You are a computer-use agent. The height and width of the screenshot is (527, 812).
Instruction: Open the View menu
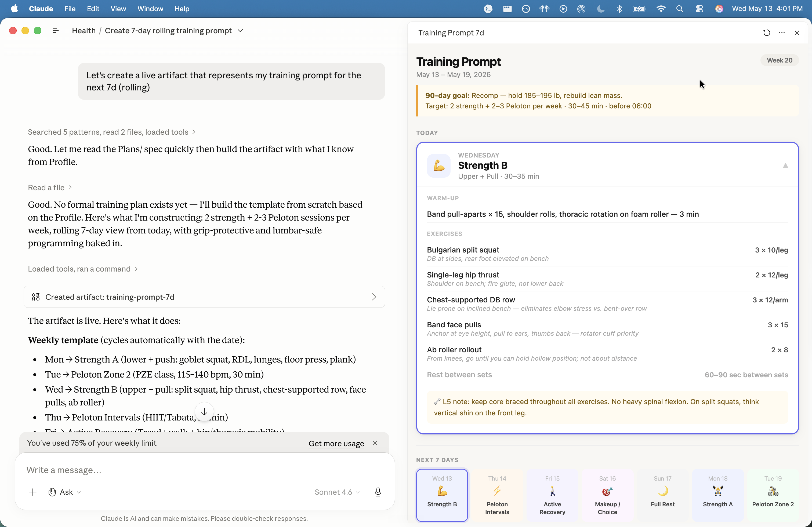(x=118, y=9)
